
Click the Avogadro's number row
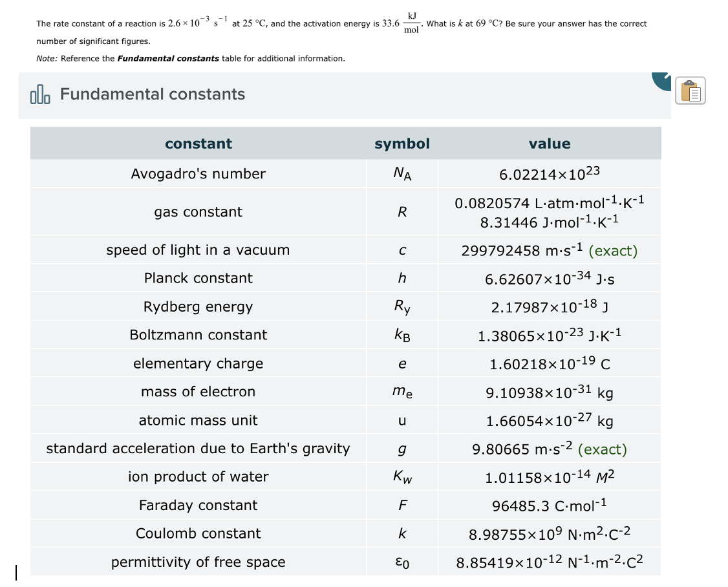coord(198,173)
